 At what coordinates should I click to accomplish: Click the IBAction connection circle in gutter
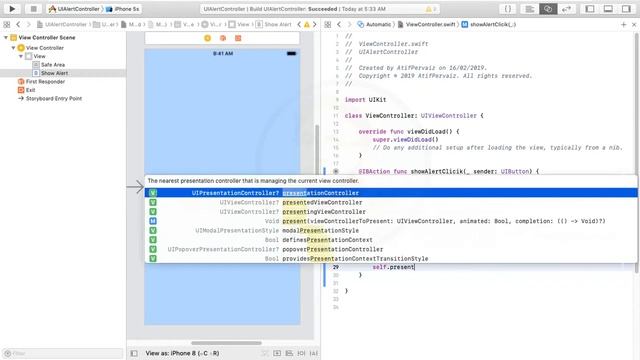tap(336, 172)
